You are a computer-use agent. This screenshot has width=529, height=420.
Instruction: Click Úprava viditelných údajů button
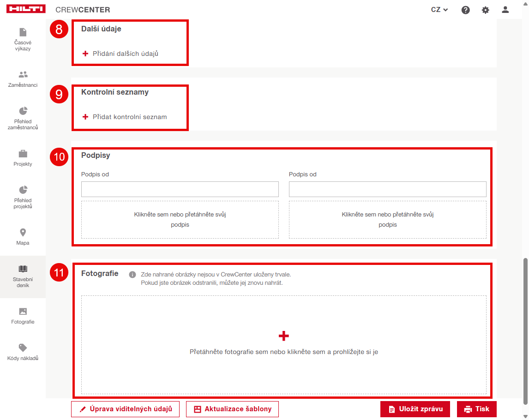125,409
